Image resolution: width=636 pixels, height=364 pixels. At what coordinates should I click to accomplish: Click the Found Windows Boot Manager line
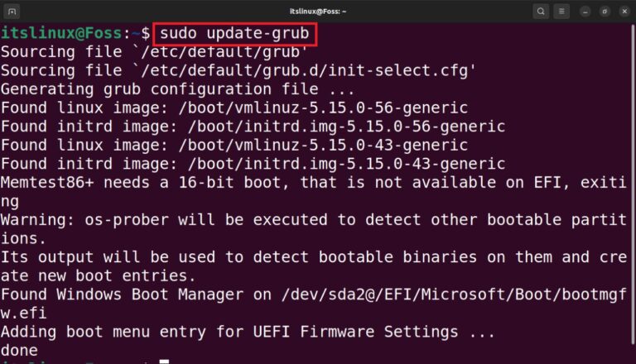coord(314,295)
